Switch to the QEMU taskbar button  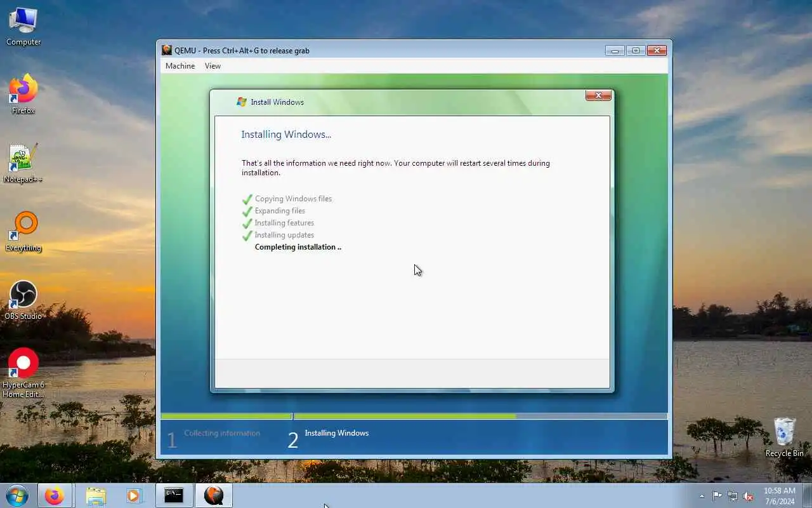(214, 495)
